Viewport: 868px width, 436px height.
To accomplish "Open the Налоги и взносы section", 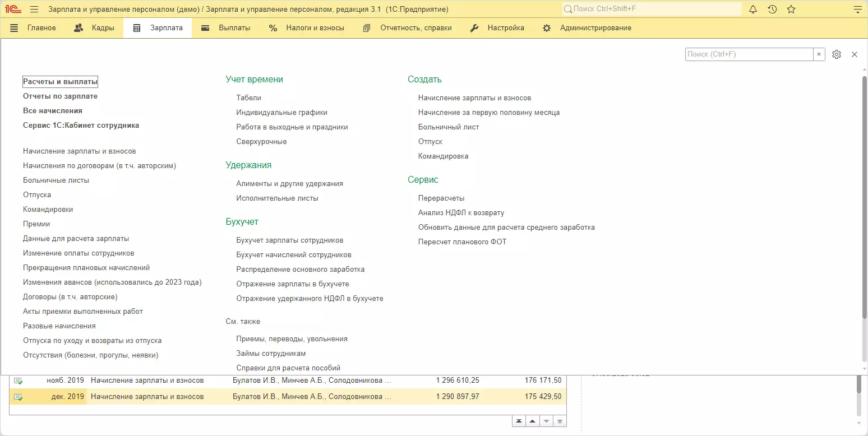I will pos(307,28).
